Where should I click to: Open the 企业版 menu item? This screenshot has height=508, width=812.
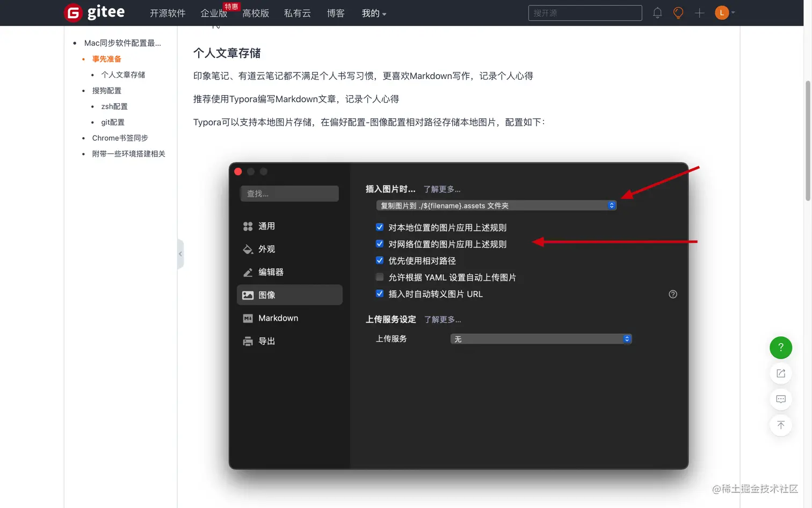[x=214, y=13]
